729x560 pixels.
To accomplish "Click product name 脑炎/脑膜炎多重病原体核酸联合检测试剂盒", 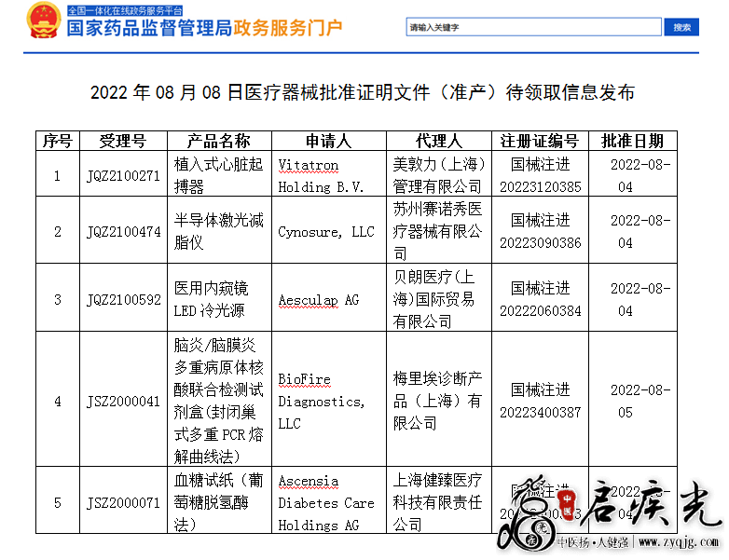I will tap(218, 401).
